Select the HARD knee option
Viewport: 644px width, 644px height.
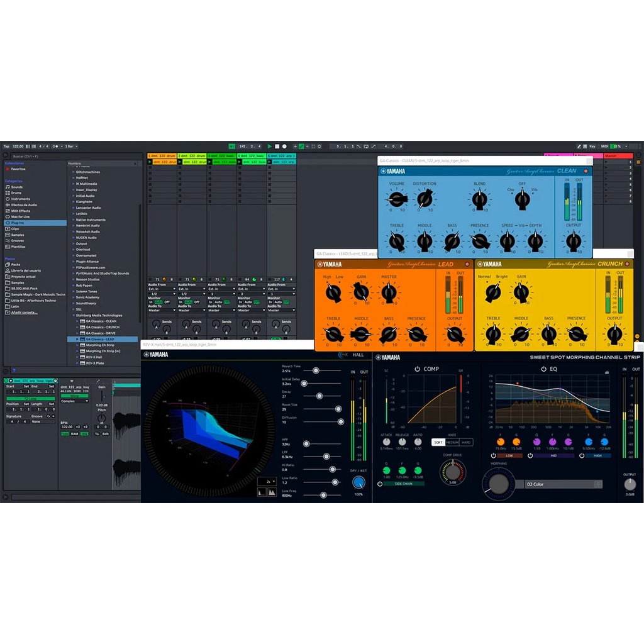466,442
